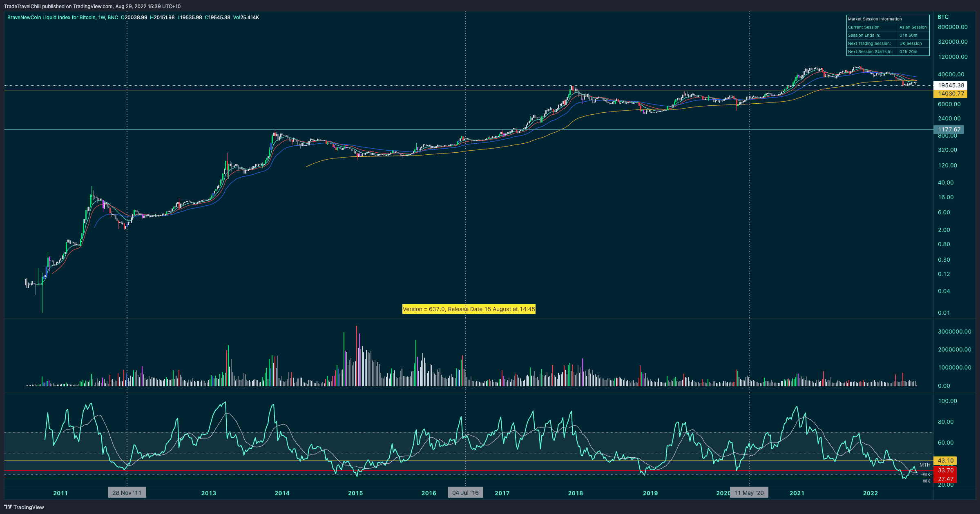Click the Vol 25.414K readout in header
Image resolution: width=980 pixels, height=514 pixels.
pos(246,18)
